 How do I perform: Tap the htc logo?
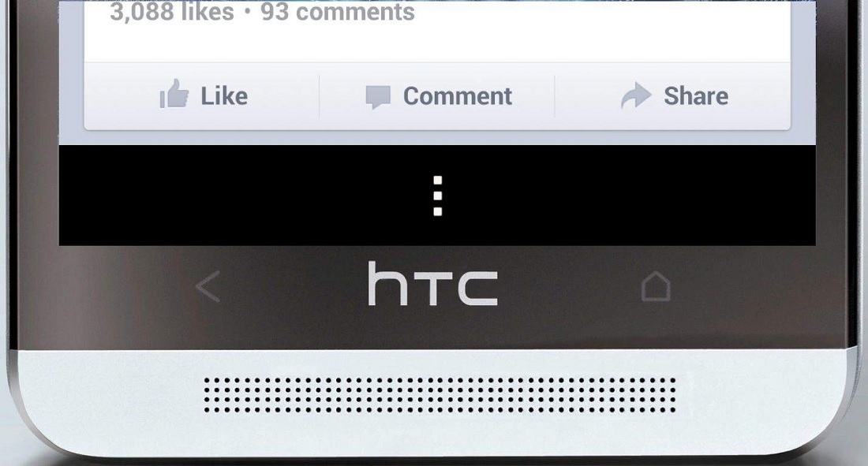click(x=433, y=283)
